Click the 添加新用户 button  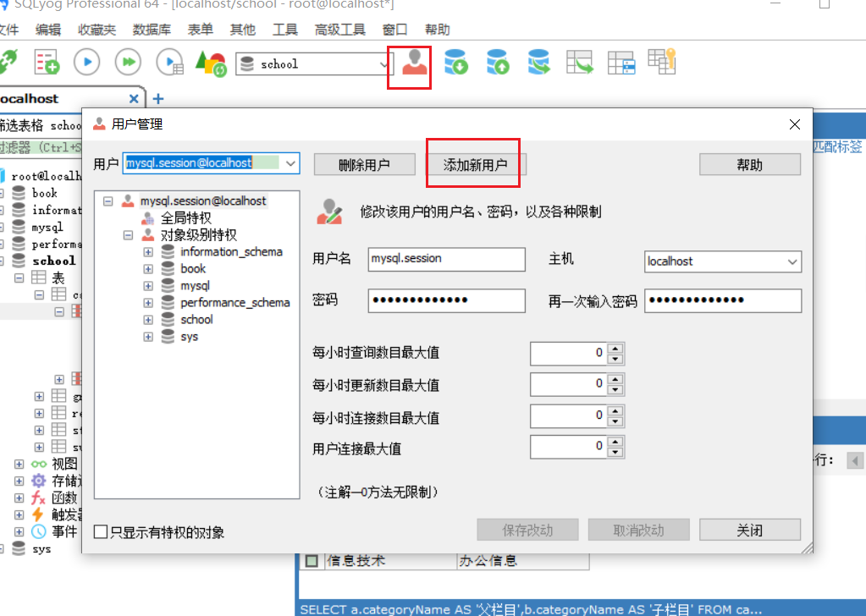click(475, 165)
